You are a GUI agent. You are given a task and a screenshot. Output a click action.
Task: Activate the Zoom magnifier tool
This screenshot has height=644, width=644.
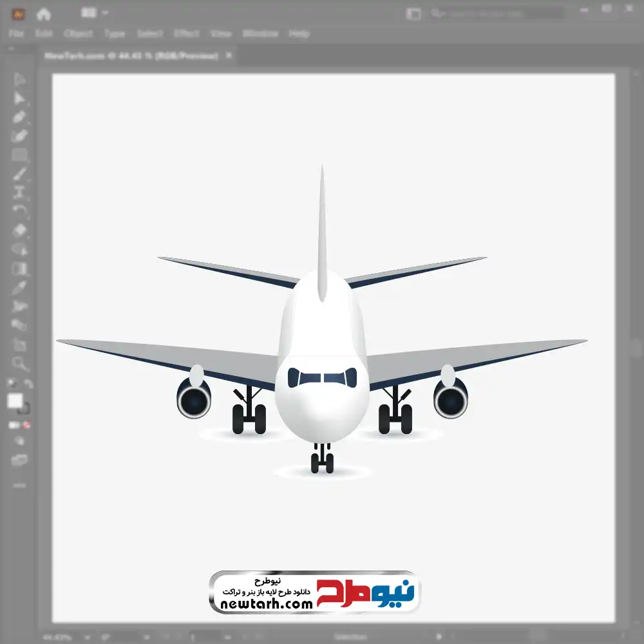click(x=19, y=364)
